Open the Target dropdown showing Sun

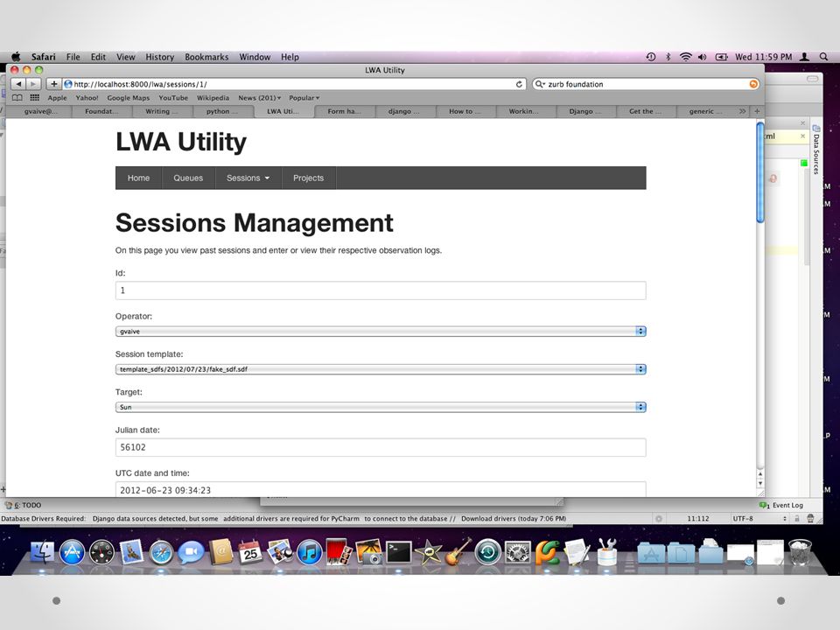[x=381, y=407]
